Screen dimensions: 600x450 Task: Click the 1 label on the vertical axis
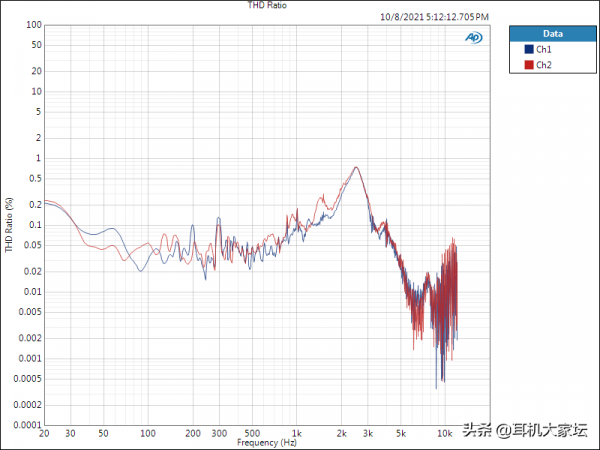pos(38,158)
